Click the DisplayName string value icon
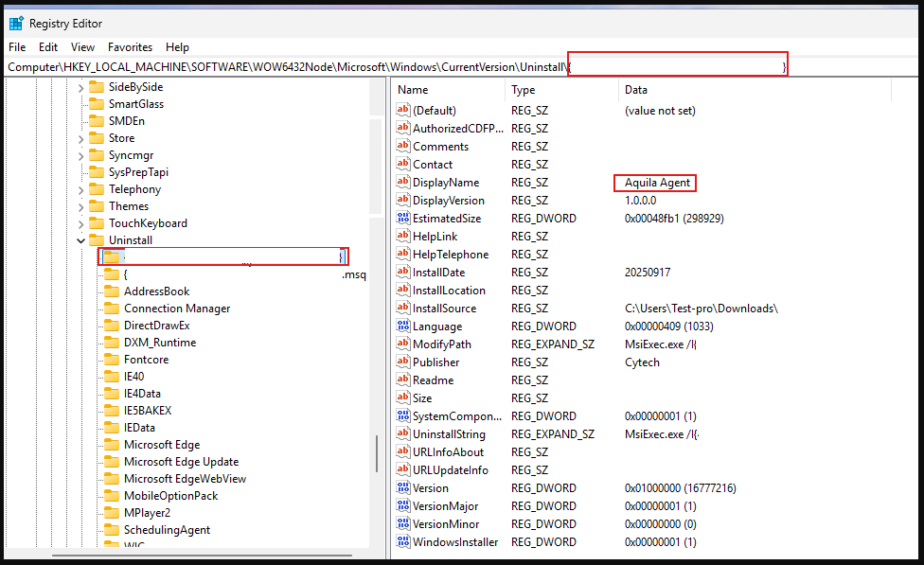Image resolution: width=924 pixels, height=565 pixels. tap(402, 183)
